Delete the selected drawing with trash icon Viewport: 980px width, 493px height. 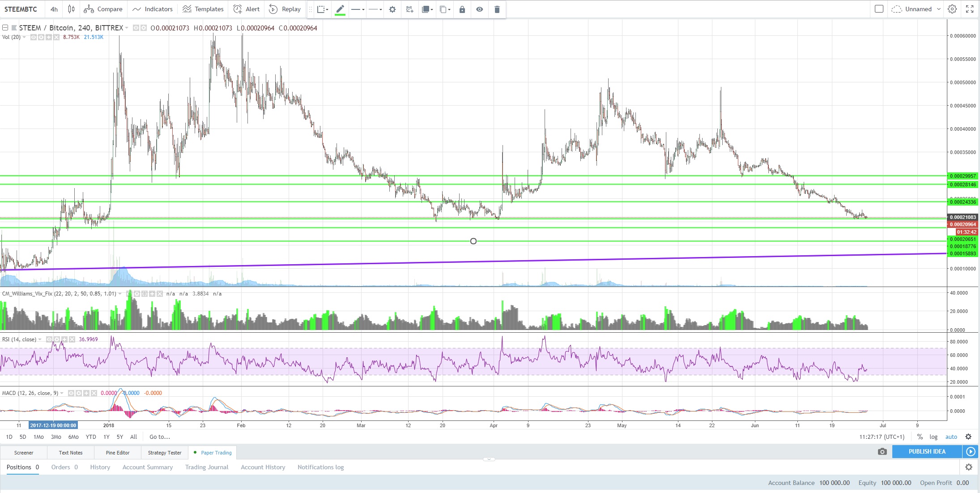497,9
